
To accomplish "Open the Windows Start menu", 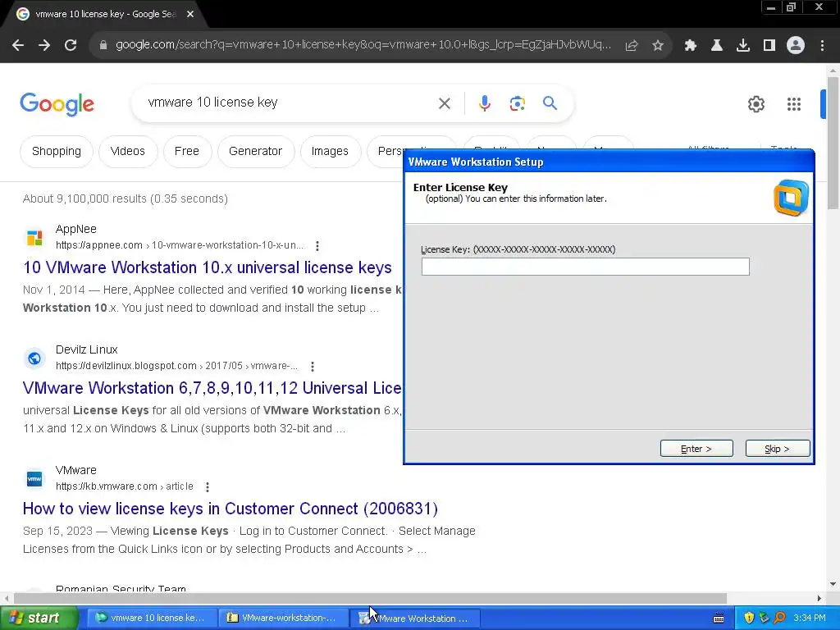I will 39,619.
